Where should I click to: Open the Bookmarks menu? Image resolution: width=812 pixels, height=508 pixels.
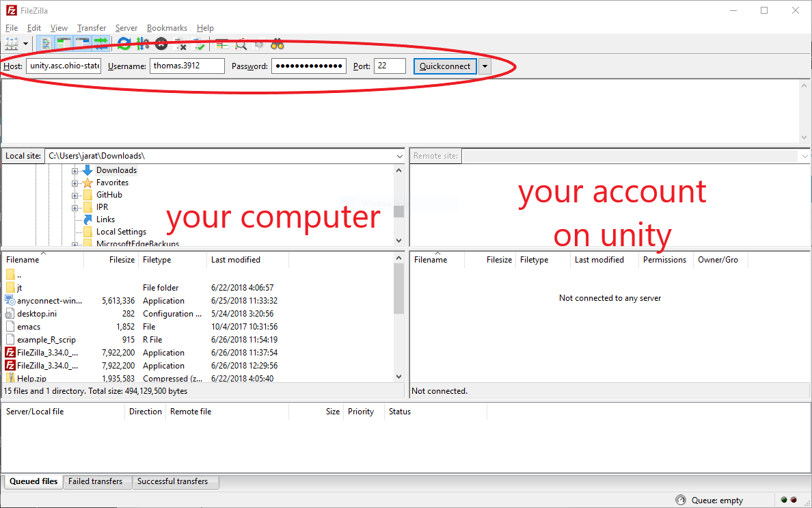pyautogui.click(x=167, y=28)
